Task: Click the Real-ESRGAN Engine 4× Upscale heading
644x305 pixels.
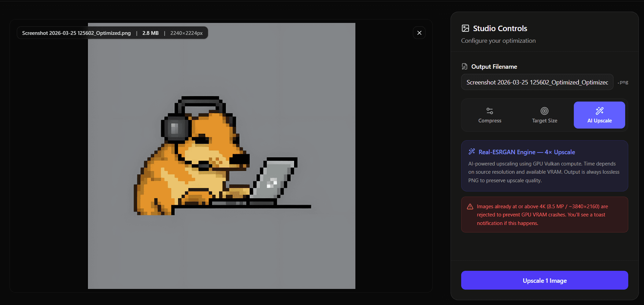Action: (x=527, y=152)
